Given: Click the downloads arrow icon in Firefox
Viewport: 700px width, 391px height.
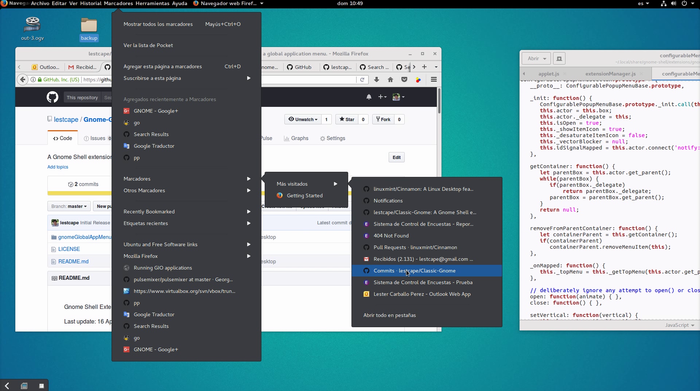Looking at the screenshot, I should point(376,79).
